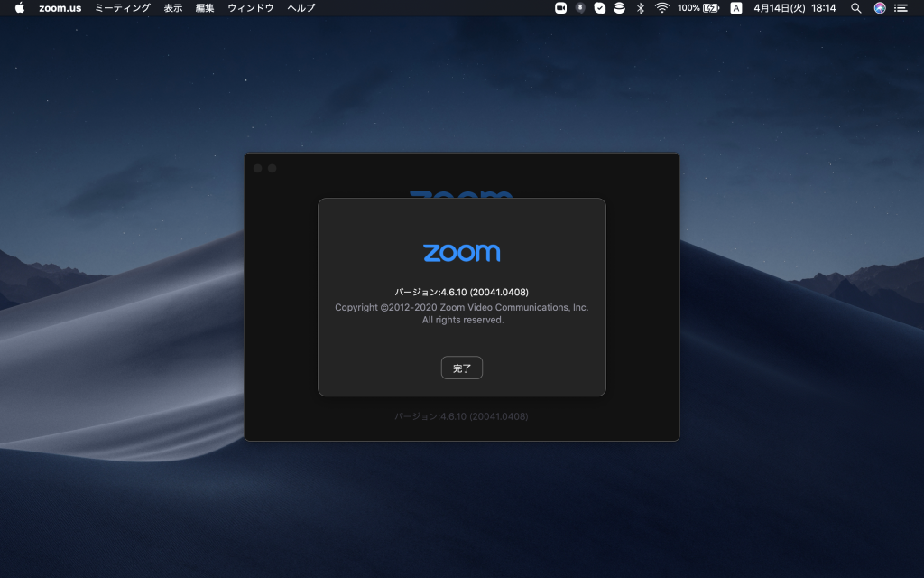This screenshot has width=924, height=578.
Task: Open the input source 'A' menu
Action: pos(736,7)
